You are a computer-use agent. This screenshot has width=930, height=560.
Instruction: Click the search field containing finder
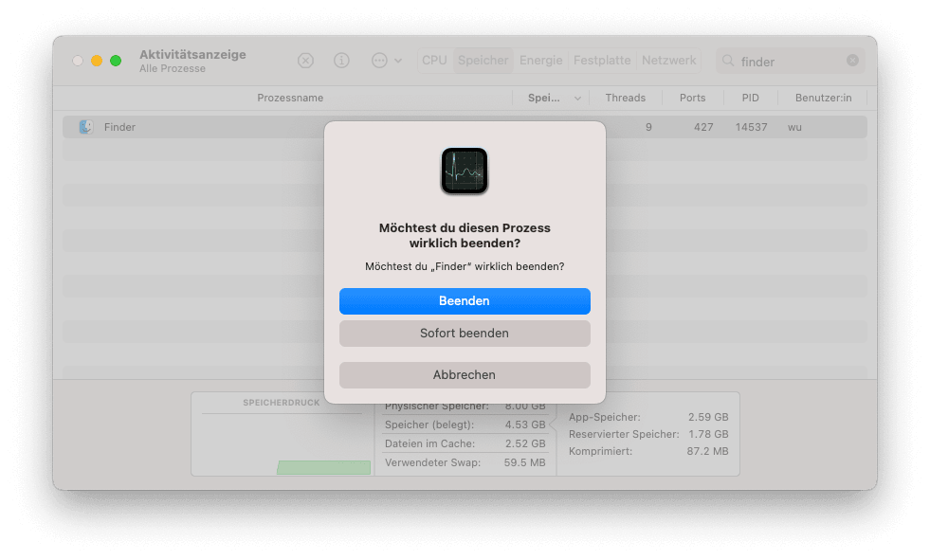point(789,61)
